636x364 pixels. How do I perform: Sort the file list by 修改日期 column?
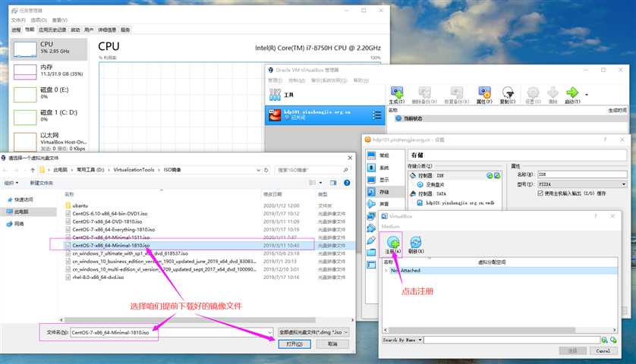point(272,195)
